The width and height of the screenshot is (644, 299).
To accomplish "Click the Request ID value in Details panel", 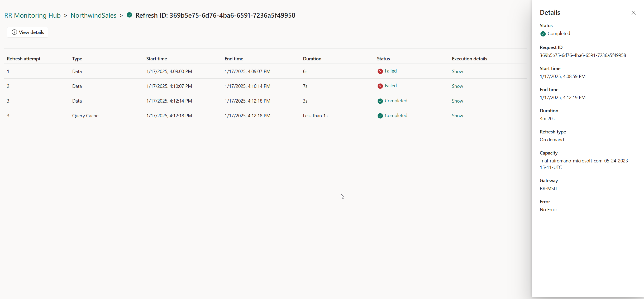I will pos(583,55).
